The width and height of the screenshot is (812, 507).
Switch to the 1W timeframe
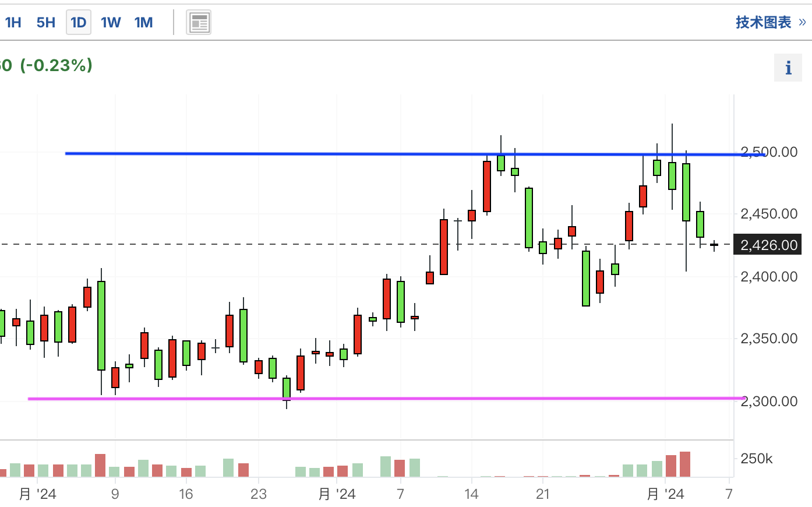pos(111,23)
